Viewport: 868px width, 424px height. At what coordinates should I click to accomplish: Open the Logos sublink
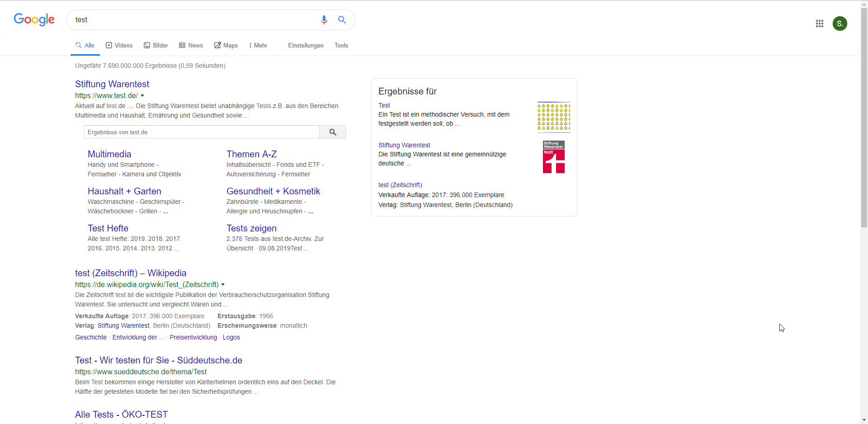pyautogui.click(x=231, y=337)
